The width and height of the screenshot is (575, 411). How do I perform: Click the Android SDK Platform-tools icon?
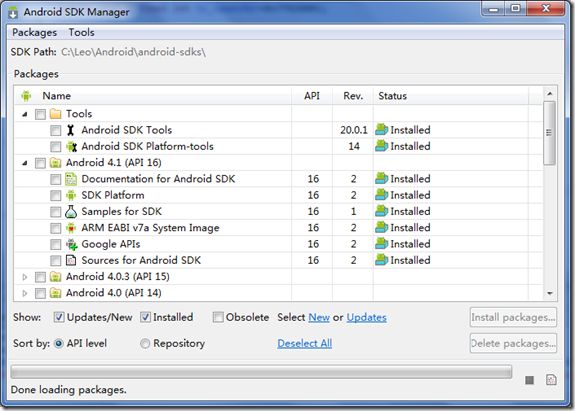[x=71, y=147]
